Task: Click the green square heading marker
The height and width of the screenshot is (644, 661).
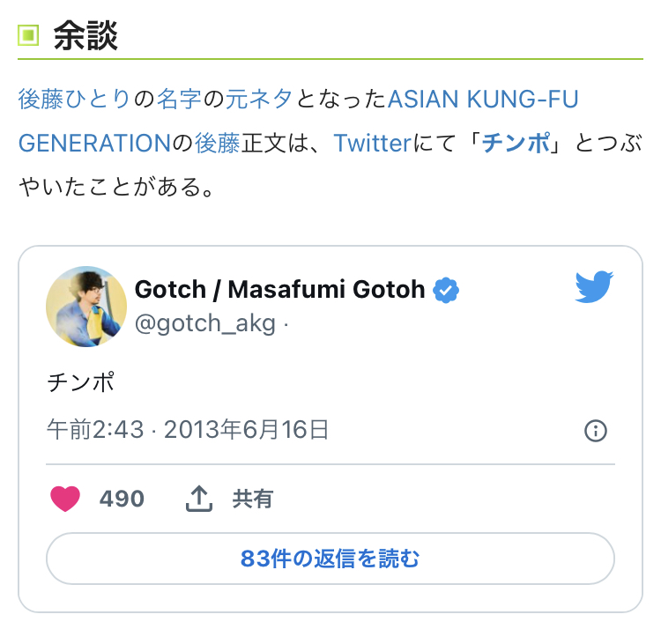Action: [29, 36]
